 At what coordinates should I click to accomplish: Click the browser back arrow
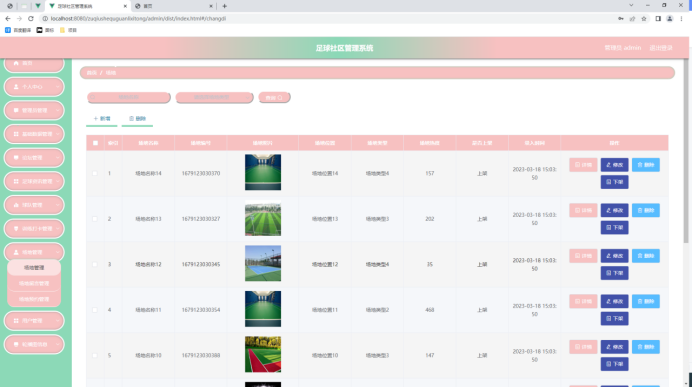[x=8, y=19]
